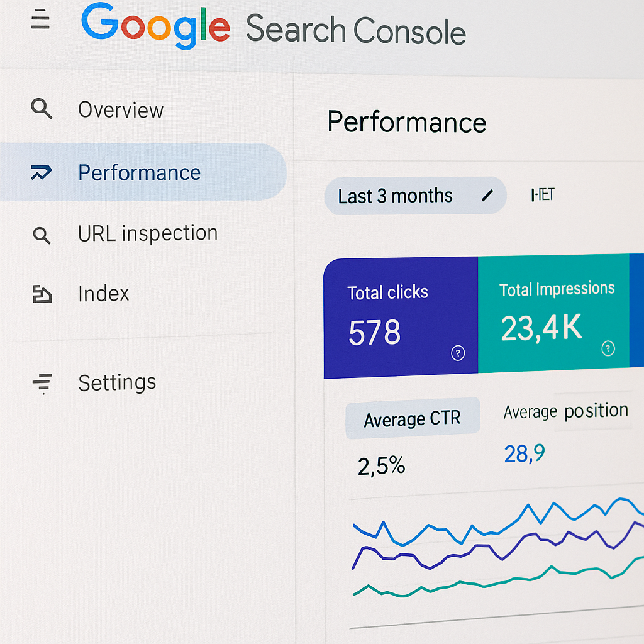Select Overview in the sidebar
This screenshot has width=644, height=644.
coord(121,109)
